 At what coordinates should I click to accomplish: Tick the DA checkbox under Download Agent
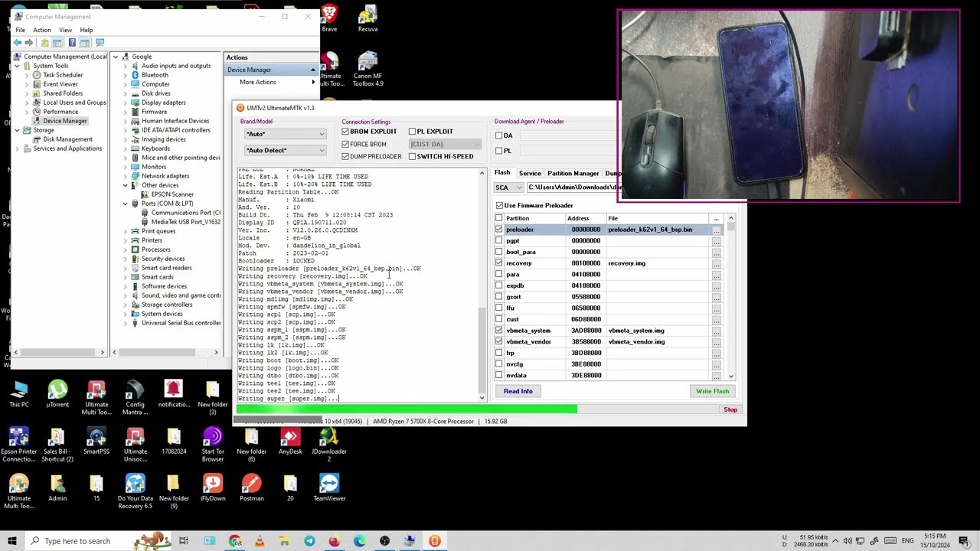click(499, 135)
